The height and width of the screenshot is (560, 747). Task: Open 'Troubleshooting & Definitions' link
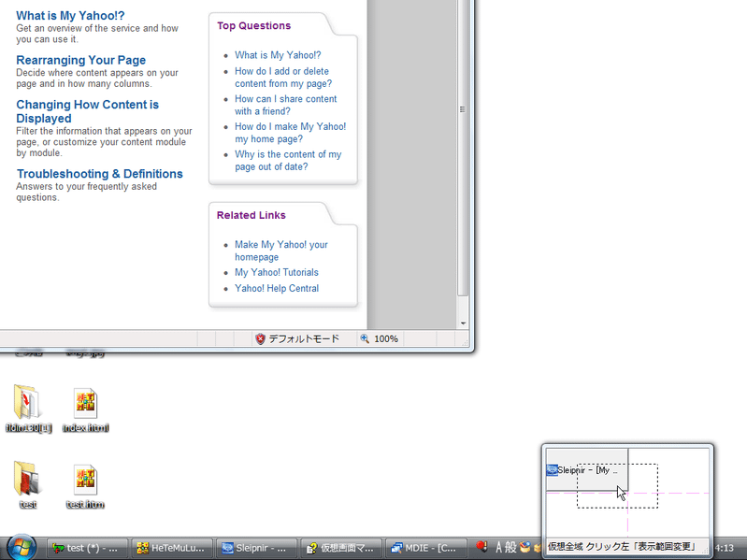point(99,174)
